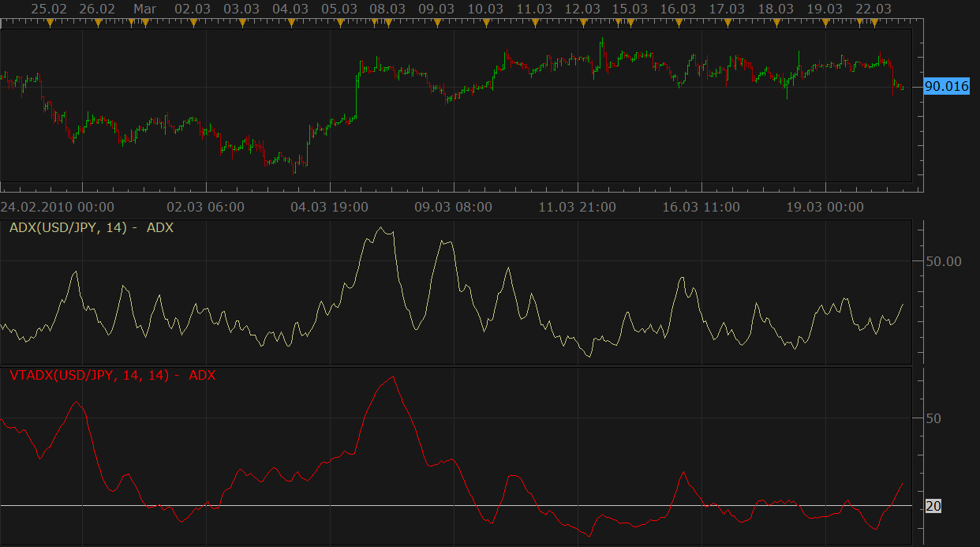Click the 09.03 date label in top ruler
This screenshot has height=547, width=980.
pos(436,8)
